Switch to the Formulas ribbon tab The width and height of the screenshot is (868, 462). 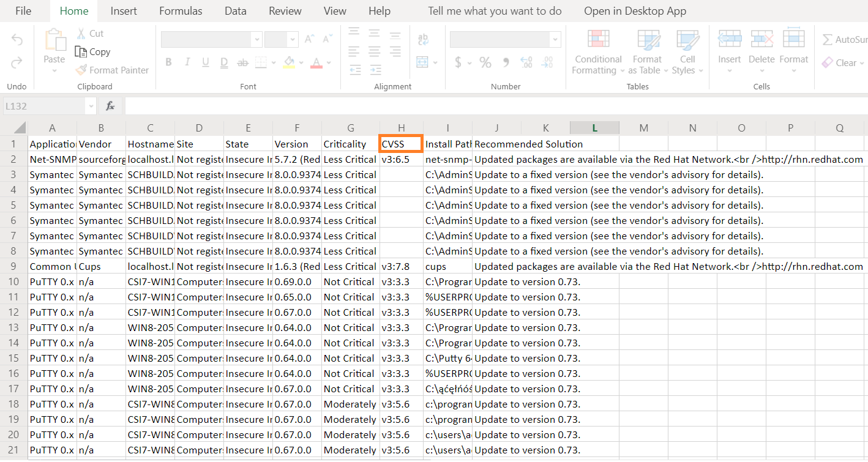coord(180,10)
